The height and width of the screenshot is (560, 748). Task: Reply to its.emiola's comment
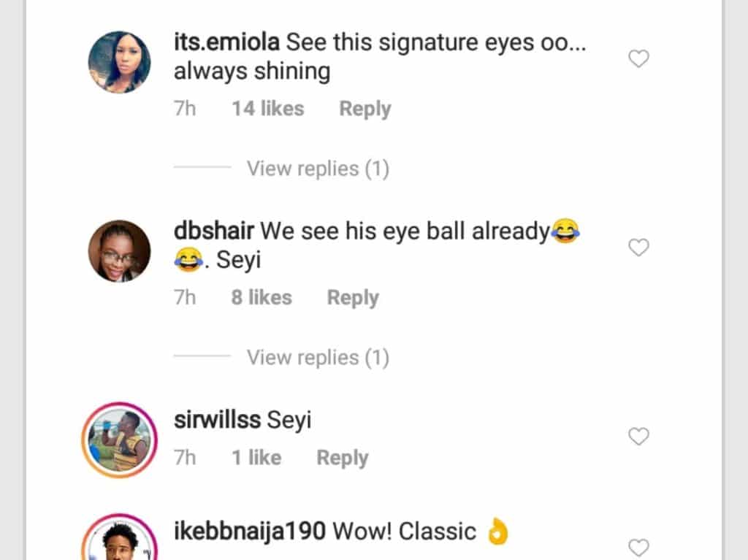(x=365, y=109)
